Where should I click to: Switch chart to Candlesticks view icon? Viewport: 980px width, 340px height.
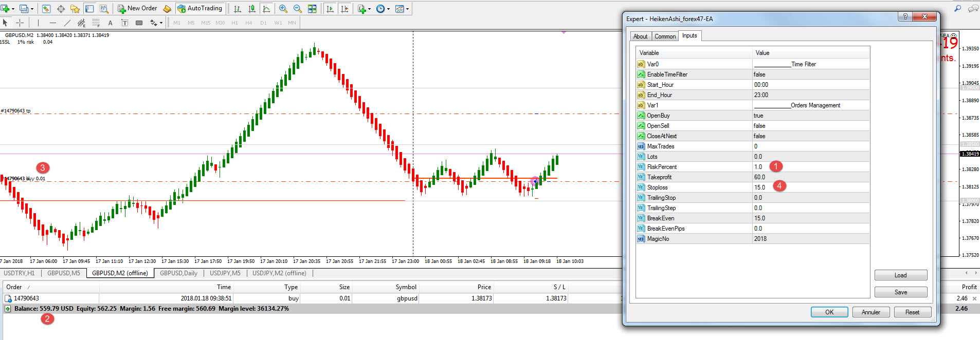[252, 9]
